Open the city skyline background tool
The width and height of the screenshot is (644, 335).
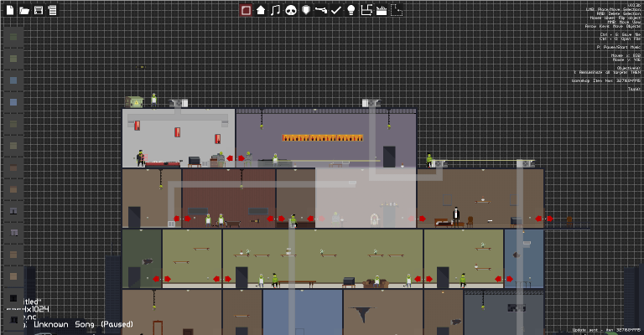pos(382,10)
